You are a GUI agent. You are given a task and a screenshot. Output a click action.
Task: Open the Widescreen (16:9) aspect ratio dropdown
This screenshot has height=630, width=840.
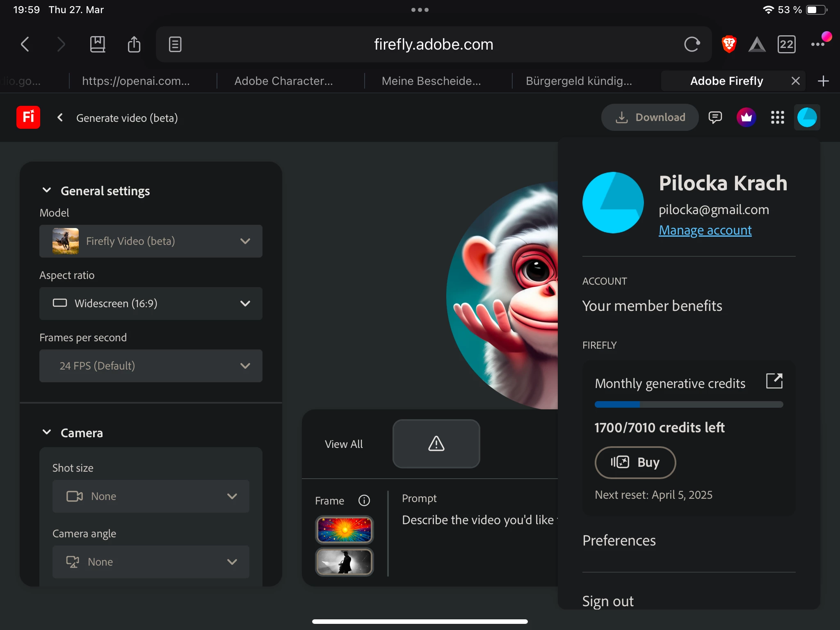tap(151, 304)
